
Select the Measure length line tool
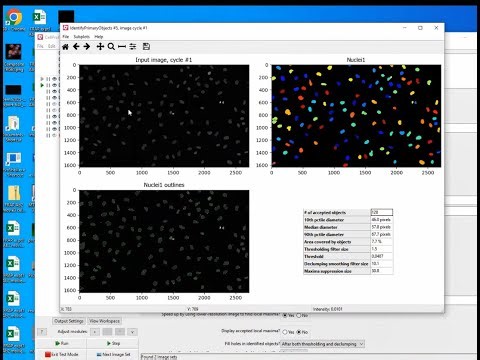tap(122, 47)
